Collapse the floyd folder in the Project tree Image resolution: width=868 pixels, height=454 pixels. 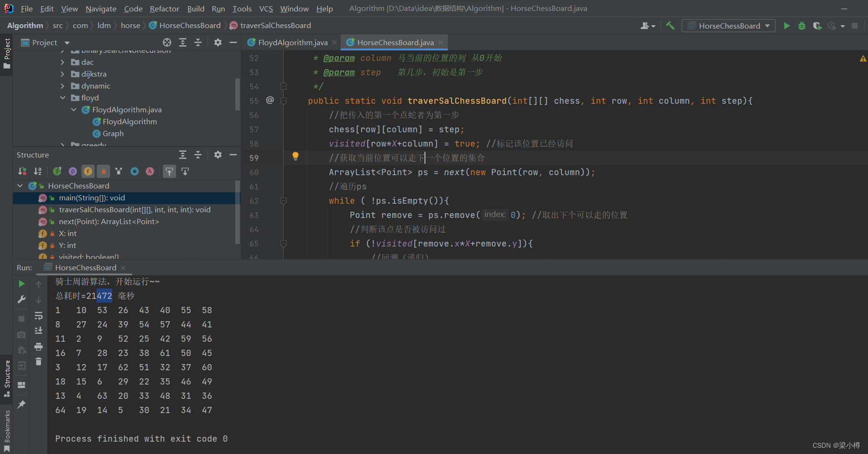click(62, 98)
